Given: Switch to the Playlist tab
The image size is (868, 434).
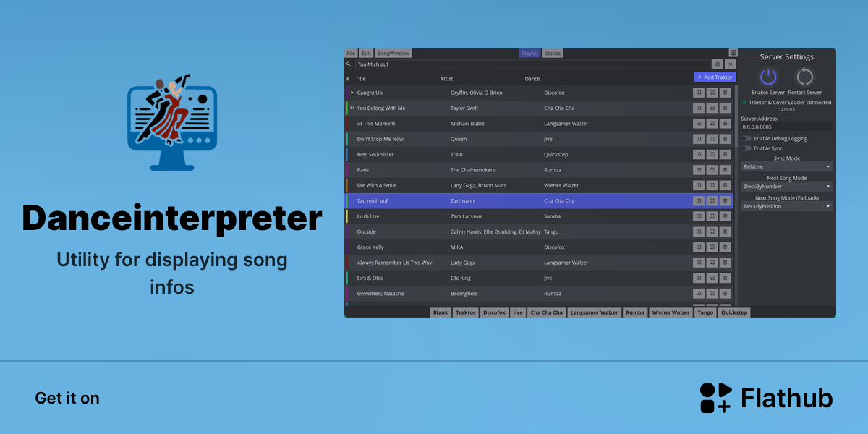Looking at the screenshot, I should 530,53.
